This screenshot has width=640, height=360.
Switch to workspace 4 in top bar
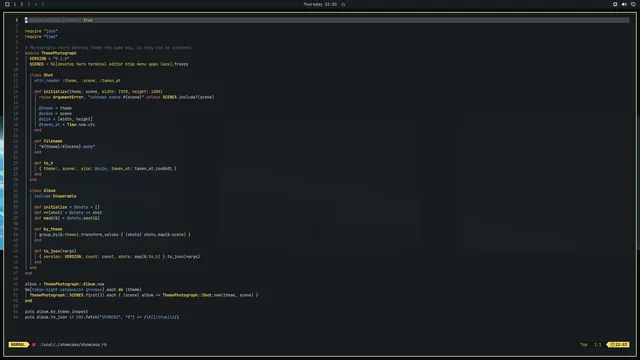tap(36, 4)
